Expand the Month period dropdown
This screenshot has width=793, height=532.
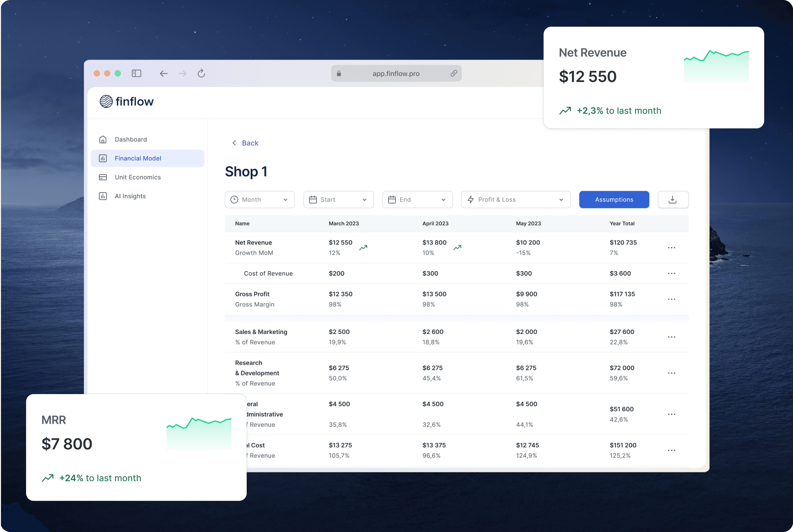[260, 200]
